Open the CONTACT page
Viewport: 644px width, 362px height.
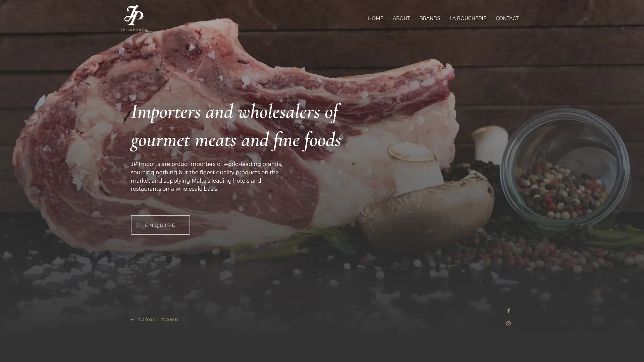coord(507,18)
